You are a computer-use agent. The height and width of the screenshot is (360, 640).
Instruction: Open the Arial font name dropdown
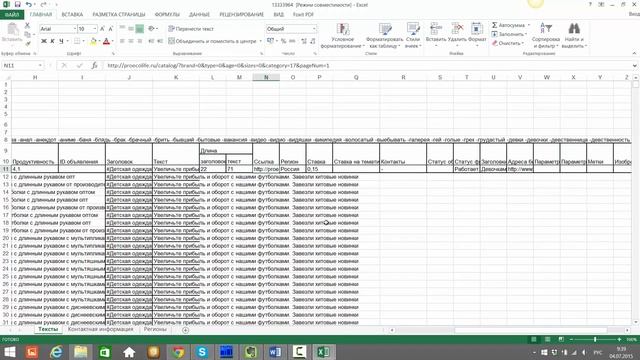[75, 29]
